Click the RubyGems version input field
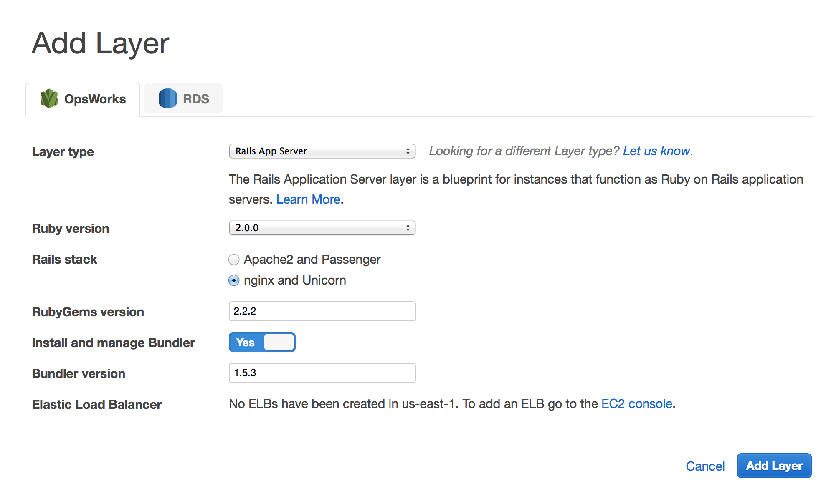 point(322,311)
